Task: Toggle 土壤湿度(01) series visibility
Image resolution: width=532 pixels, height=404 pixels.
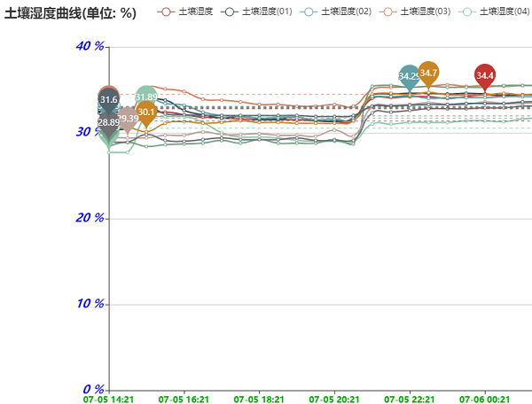Action: (x=255, y=12)
